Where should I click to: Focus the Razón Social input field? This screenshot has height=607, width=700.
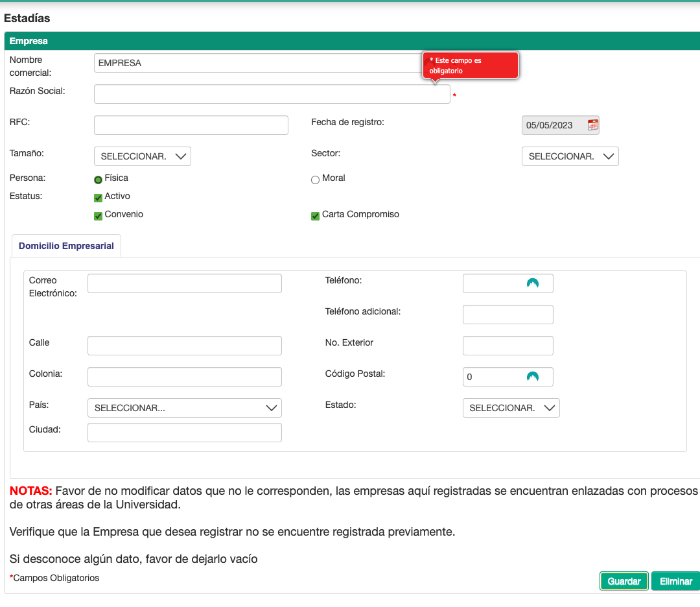[x=272, y=94]
